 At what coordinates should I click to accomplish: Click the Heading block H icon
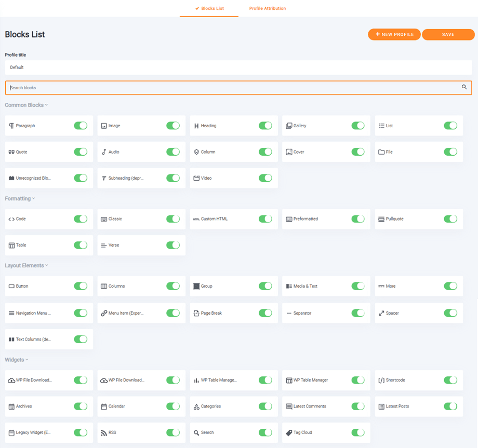(x=196, y=126)
